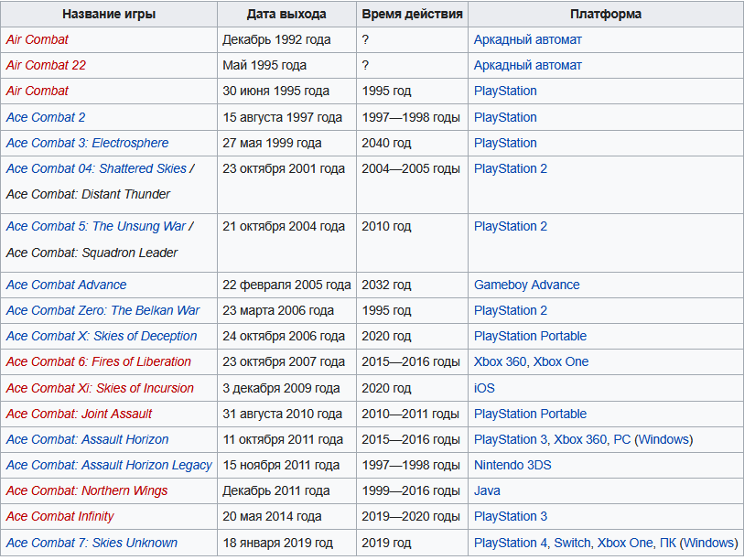Screen dimensions: 755x560
Task: Open Xbox 360 link in Assault Horizon row
Action: pos(580,439)
